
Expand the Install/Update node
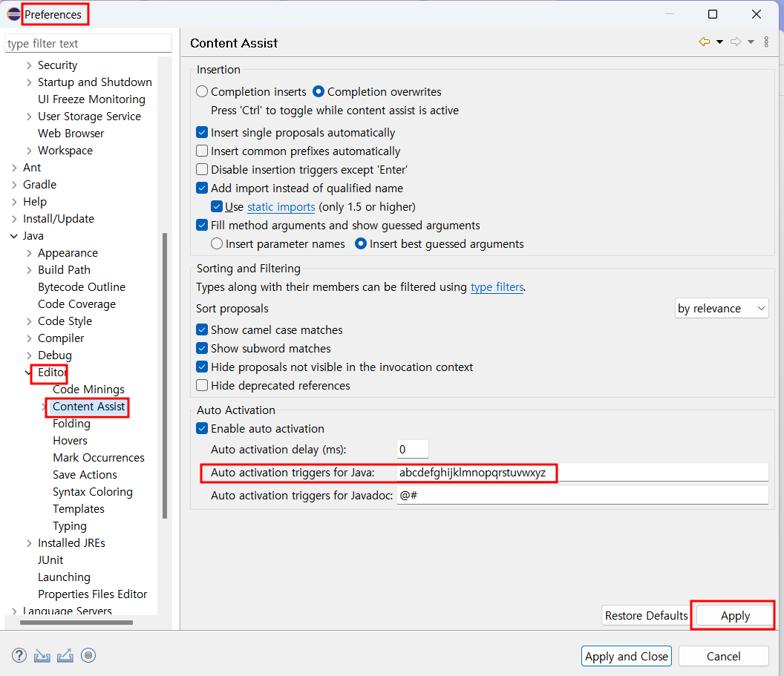click(14, 219)
